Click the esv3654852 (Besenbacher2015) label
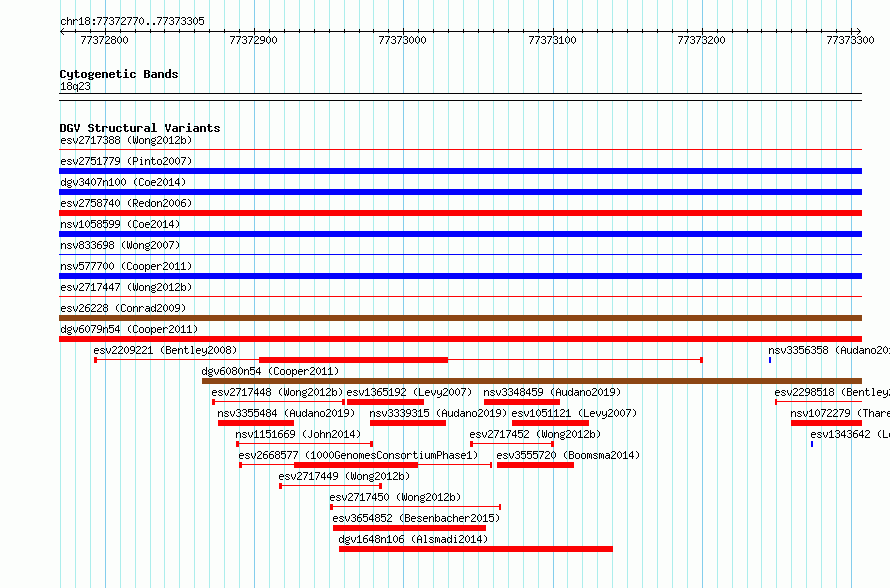This screenshot has width=890, height=588. (417, 518)
